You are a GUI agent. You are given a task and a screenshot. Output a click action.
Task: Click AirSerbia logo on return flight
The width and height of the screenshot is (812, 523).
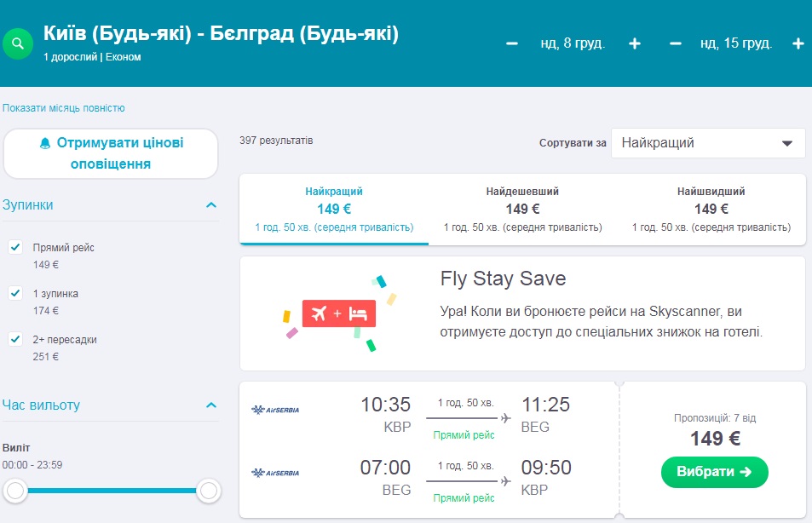[275, 473]
